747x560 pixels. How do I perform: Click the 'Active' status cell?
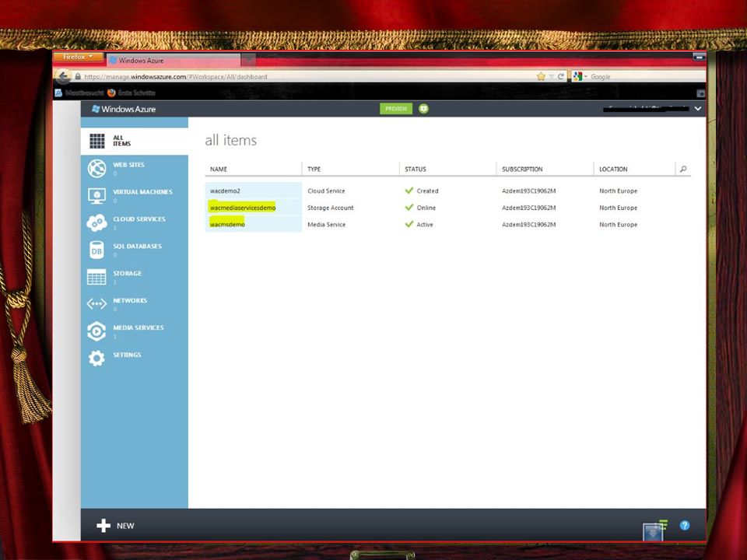point(419,224)
